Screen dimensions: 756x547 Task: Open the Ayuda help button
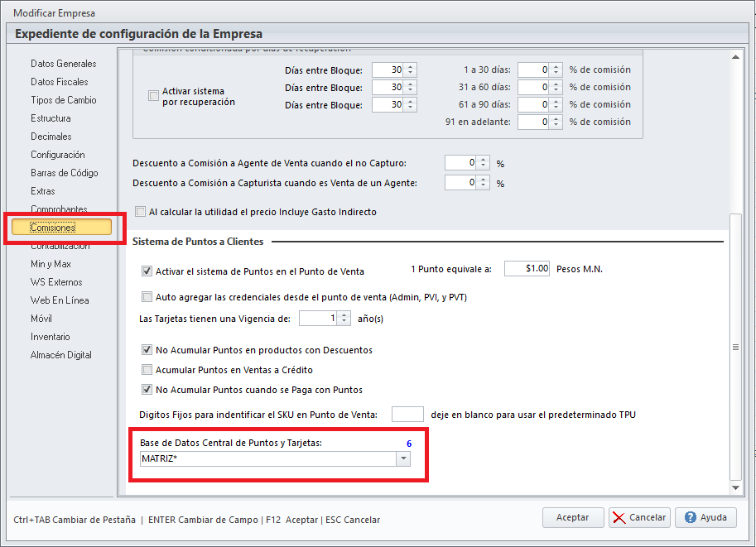[x=705, y=517]
